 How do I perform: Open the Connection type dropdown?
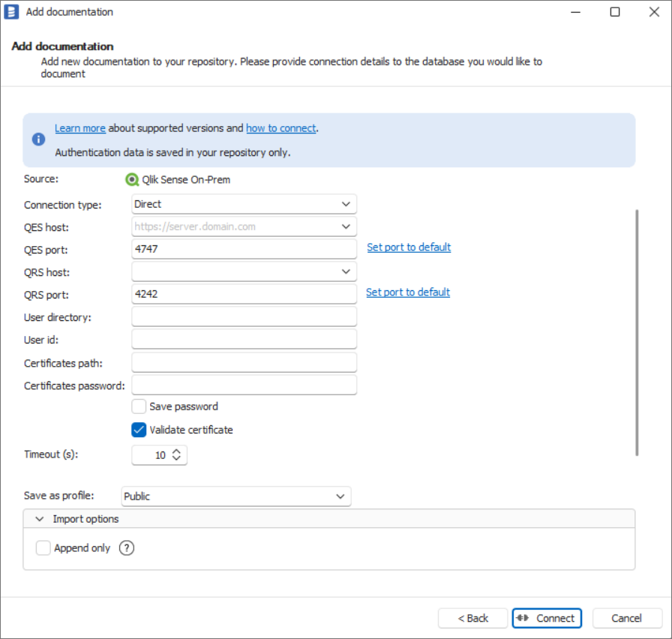click(x=244, y=204)
